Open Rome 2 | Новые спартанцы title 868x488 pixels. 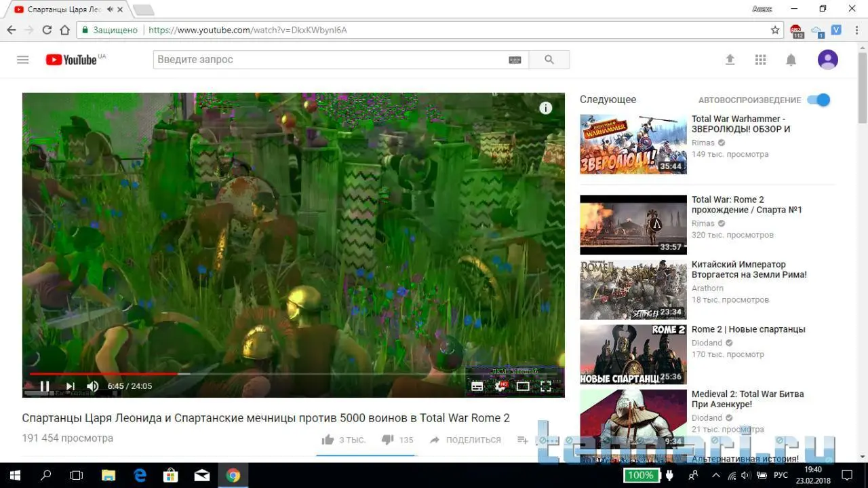(749, 329)
